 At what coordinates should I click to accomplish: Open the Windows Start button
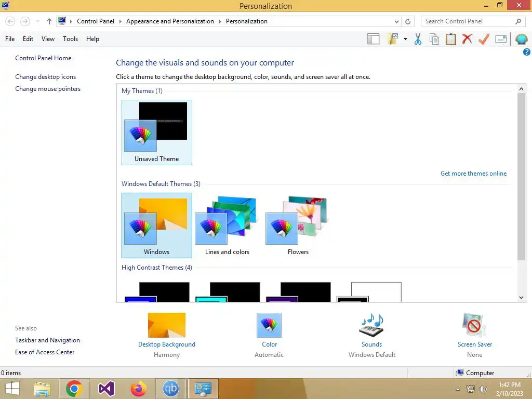[x=12, y=389]
